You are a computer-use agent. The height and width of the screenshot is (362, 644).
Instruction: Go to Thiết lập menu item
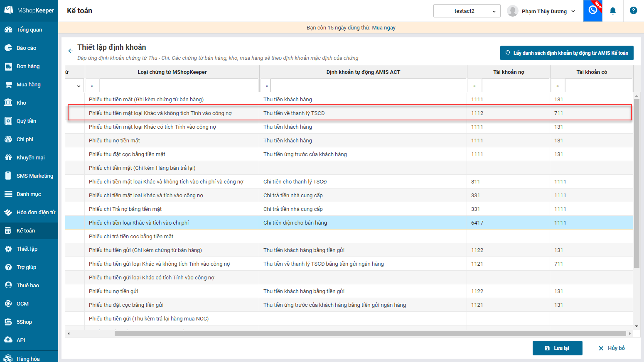[x=27, y=249]
